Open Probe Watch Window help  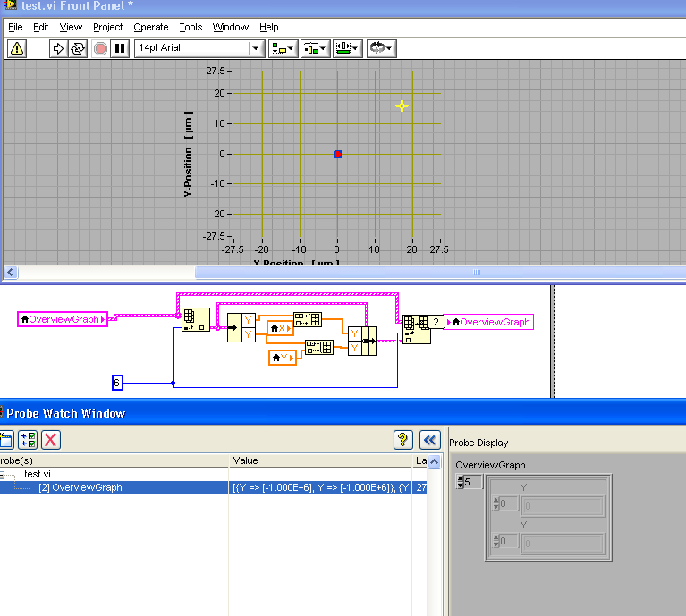click(x=402, y=439)
